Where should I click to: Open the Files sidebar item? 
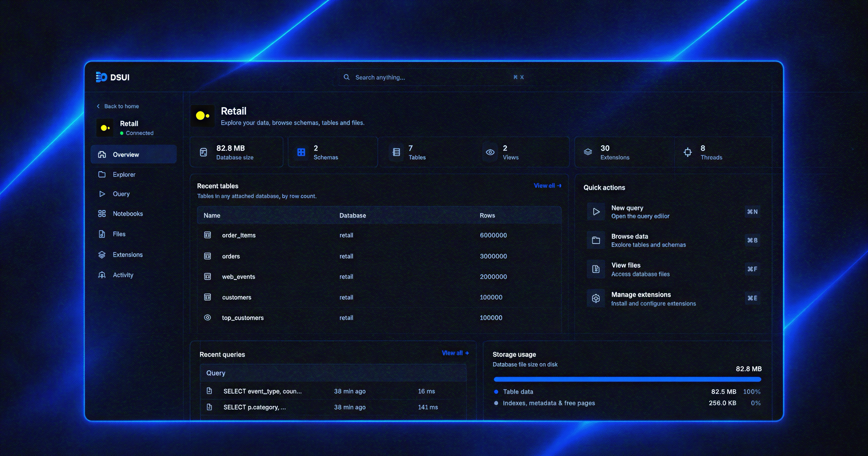coord(134,234)
